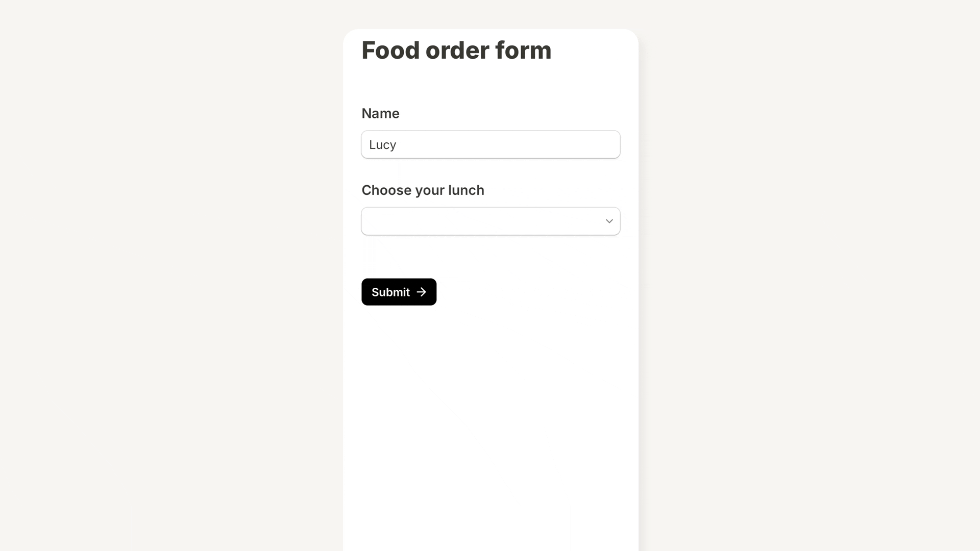Click the word Food in the title
The height and width of the screenshot is (551, 980).
[390, 51]
